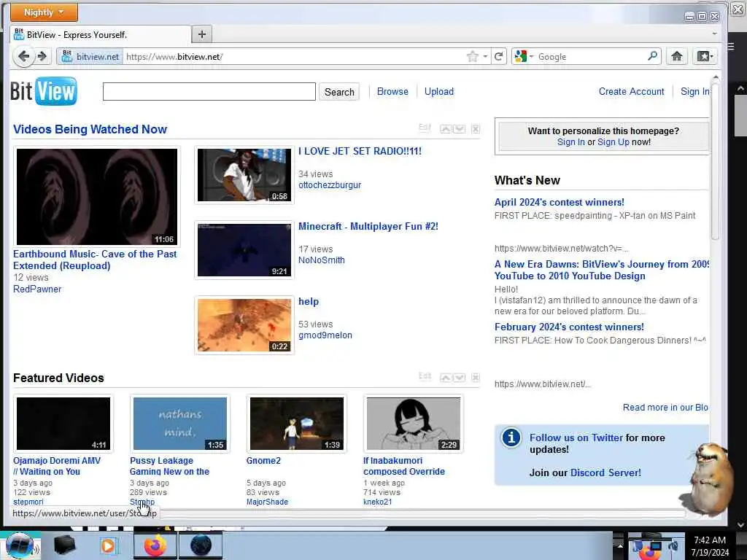This screenshot has width=747, height=560.
Task: Click the bitview.net site identity badge
Action: pos(90,56)
